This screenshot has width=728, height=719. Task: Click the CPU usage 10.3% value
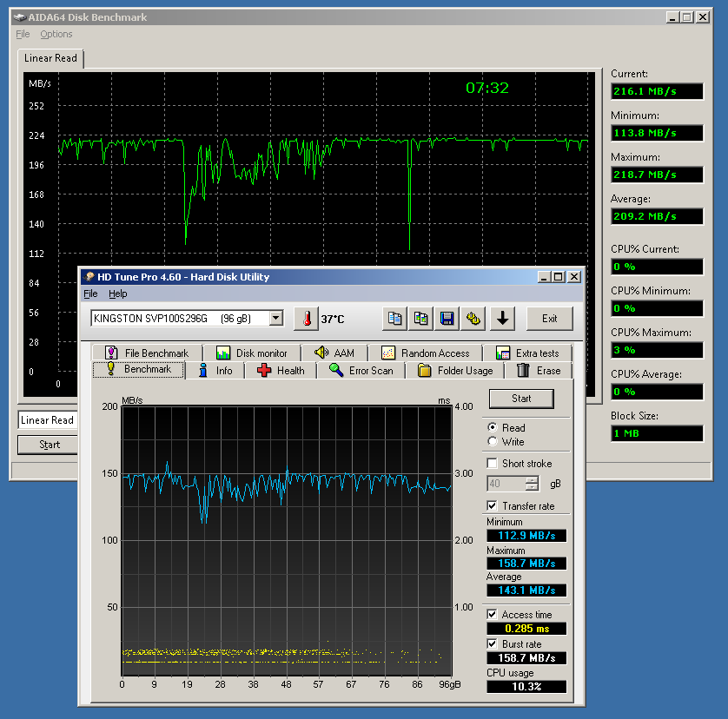(526, 687)
